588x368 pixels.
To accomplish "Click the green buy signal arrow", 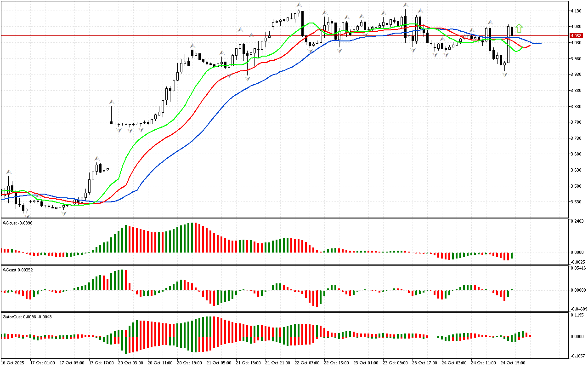I will (519, 28).
